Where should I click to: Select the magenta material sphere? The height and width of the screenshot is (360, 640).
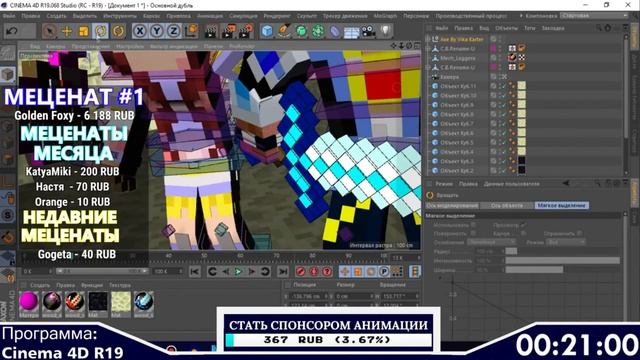point(29,302)
